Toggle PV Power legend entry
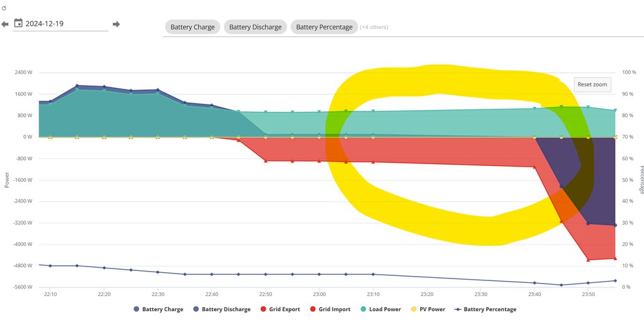Screen dimensions: 644x325 (428, 309)
